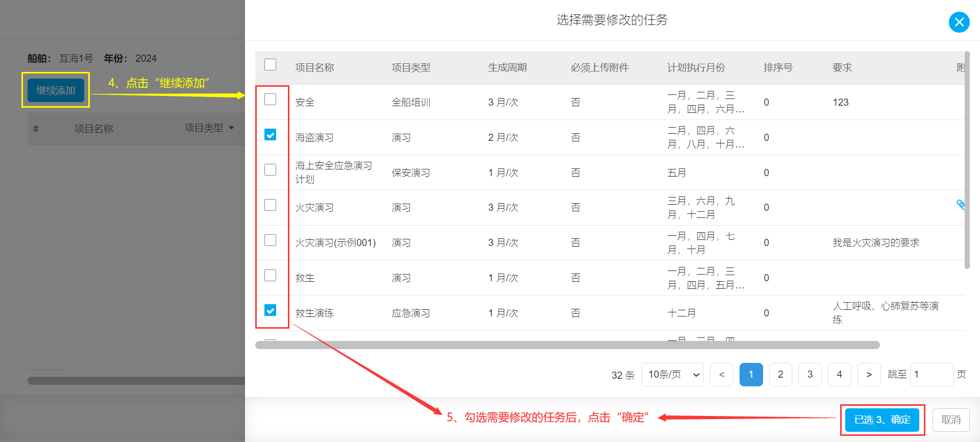980x442 pixels.
Task: Click the 计划执行月份 column header
Action: pos(696,67)
